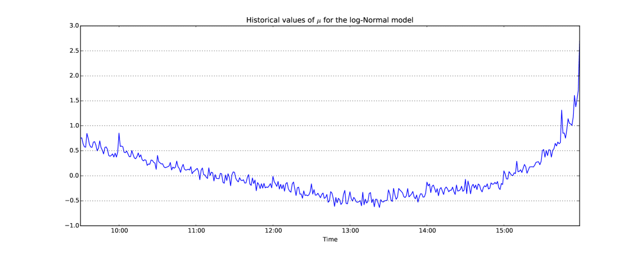Click the '1.0' y-axis tick label
Image resolution: width=644 pixels, height=258 pixels.
pos(73,126)
